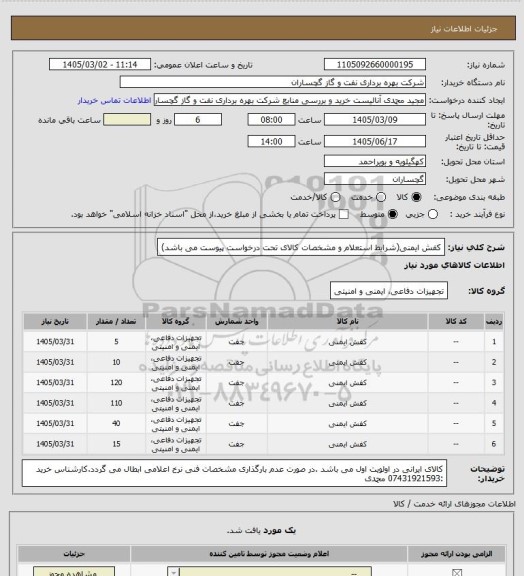The height and width of the screenshot is (576, 524).
Task: Select the متوسط purchase type radio
Action: pos(392,214)
